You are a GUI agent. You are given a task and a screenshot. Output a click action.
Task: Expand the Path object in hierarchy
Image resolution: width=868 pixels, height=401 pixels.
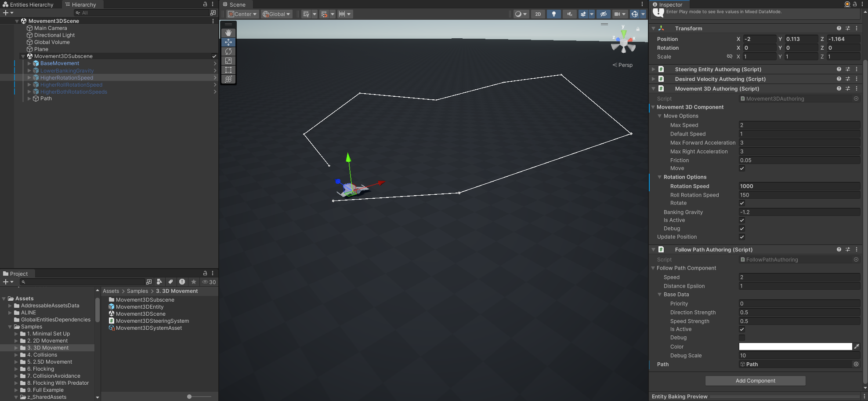29,98
